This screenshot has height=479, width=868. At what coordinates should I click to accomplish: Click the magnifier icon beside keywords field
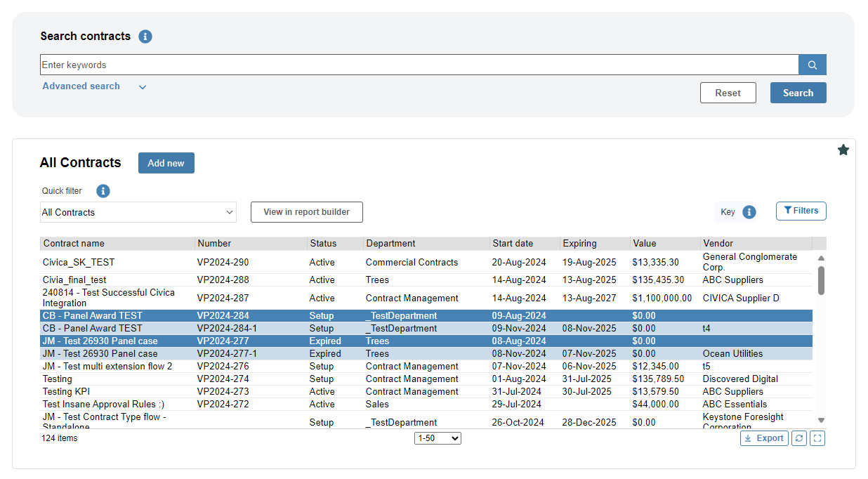813,65
